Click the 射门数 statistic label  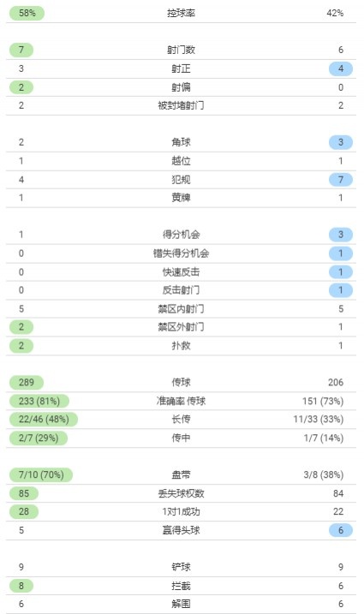181,50
